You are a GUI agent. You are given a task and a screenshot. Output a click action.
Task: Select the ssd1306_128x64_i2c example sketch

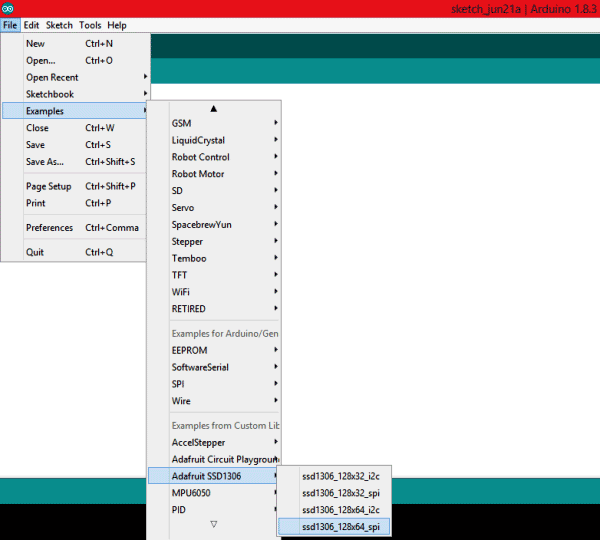340,509
